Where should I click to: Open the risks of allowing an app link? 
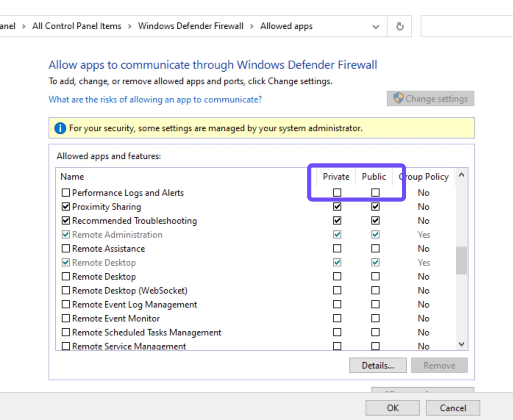click(x=155, y=100)
